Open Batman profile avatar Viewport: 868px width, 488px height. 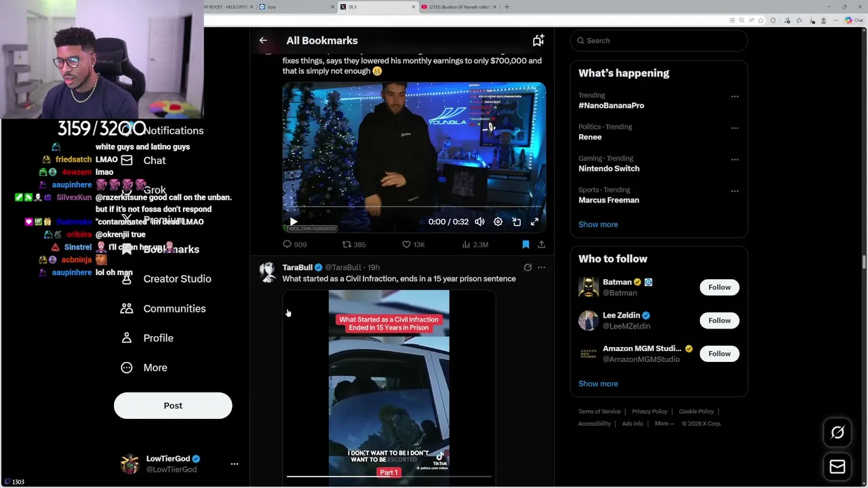click(588, 287)
